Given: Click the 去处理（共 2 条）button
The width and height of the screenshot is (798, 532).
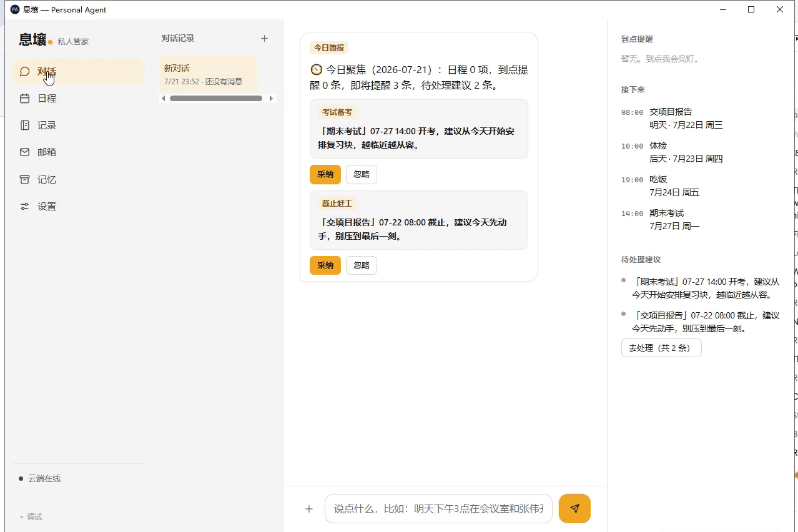Looking at the screenshot, I should pos(661,348).
